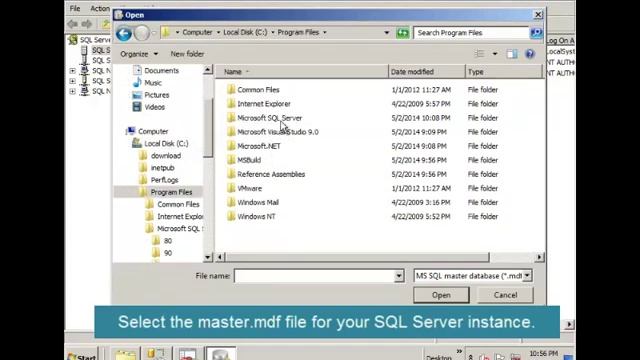Viewport: 640px width, 360px height.
Task: Click Pictures in navigation pane
Action: (x=156, y=95)
